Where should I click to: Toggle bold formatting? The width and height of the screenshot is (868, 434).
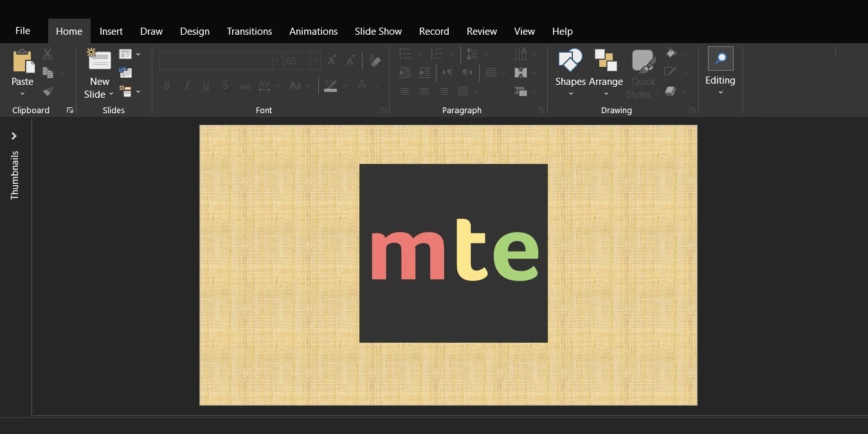pos(167,85)
